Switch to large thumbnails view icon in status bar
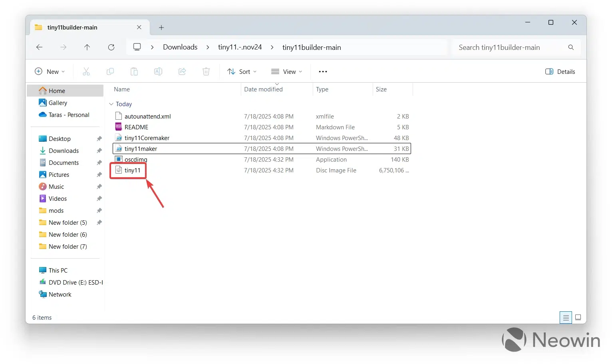 pos(578,318)
